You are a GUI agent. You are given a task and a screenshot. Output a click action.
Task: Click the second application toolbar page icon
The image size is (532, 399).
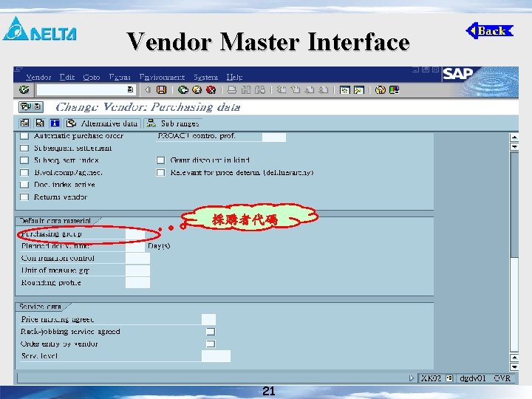[x=40, y=123]
